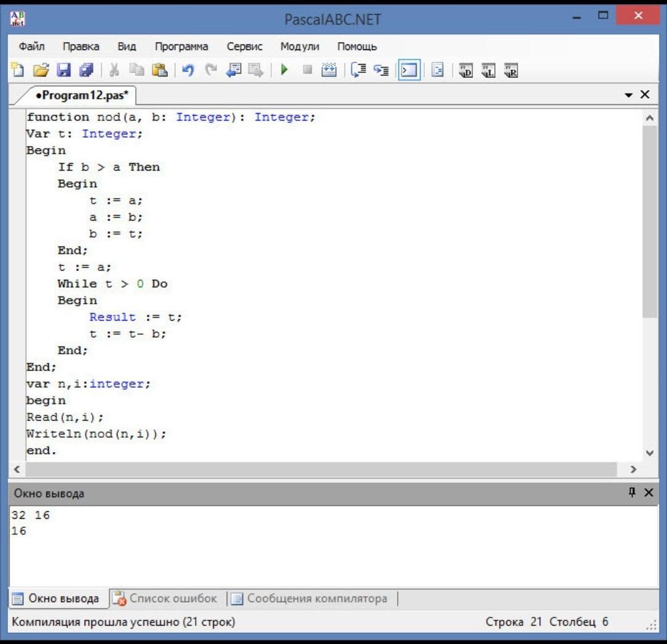Click the Step Over debug icon

click(x=359, y=70)
